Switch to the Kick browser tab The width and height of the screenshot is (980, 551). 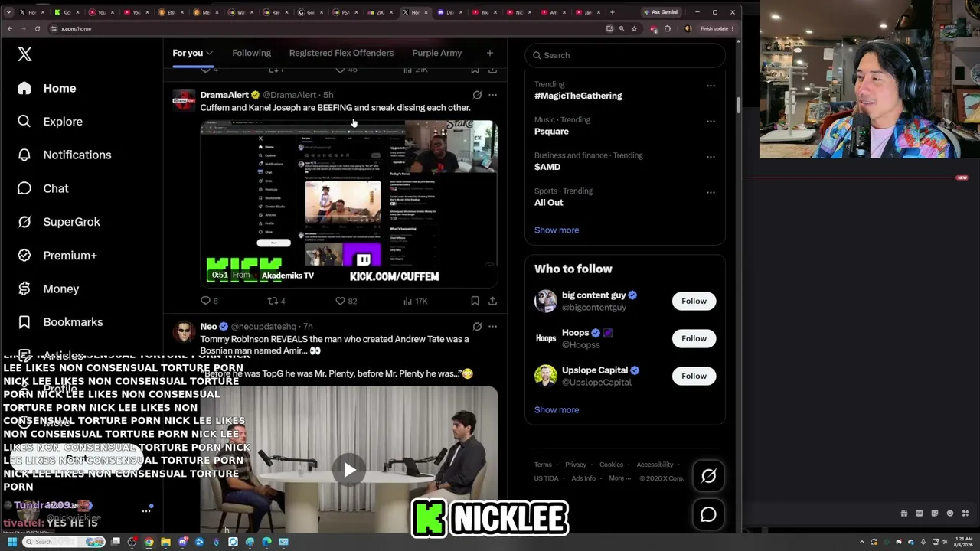(x=66, y=12)
